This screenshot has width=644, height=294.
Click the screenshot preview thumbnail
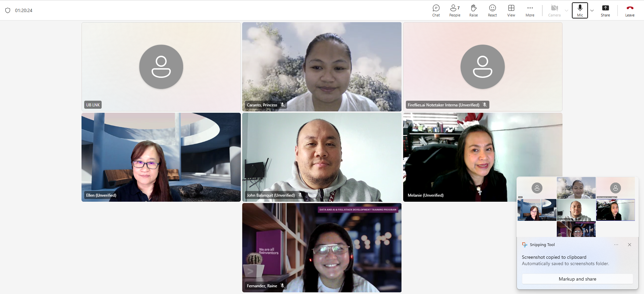click(x=576, y=207)
